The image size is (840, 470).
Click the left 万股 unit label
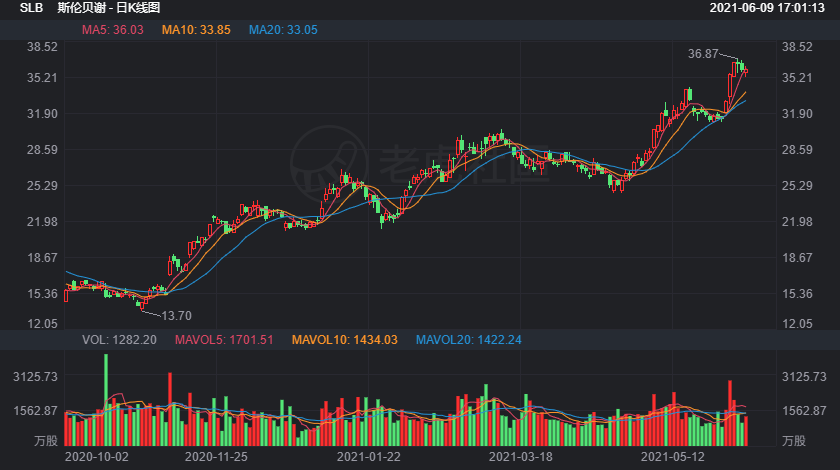click(x=46, y=441)
